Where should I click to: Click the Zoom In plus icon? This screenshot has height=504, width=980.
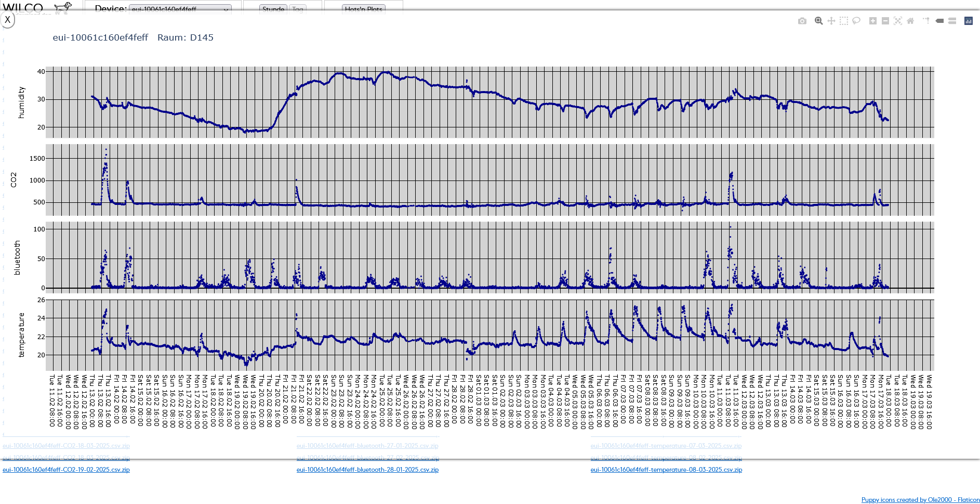(873, 21)
